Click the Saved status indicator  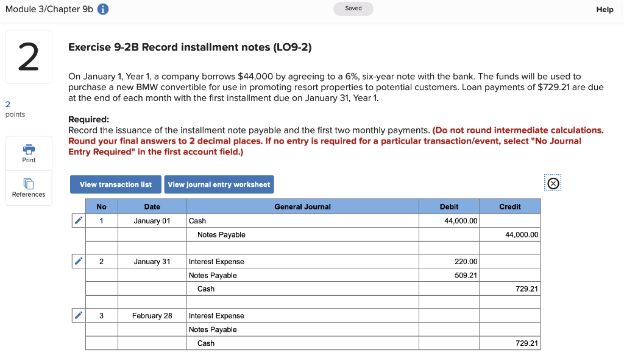point(353,9)
